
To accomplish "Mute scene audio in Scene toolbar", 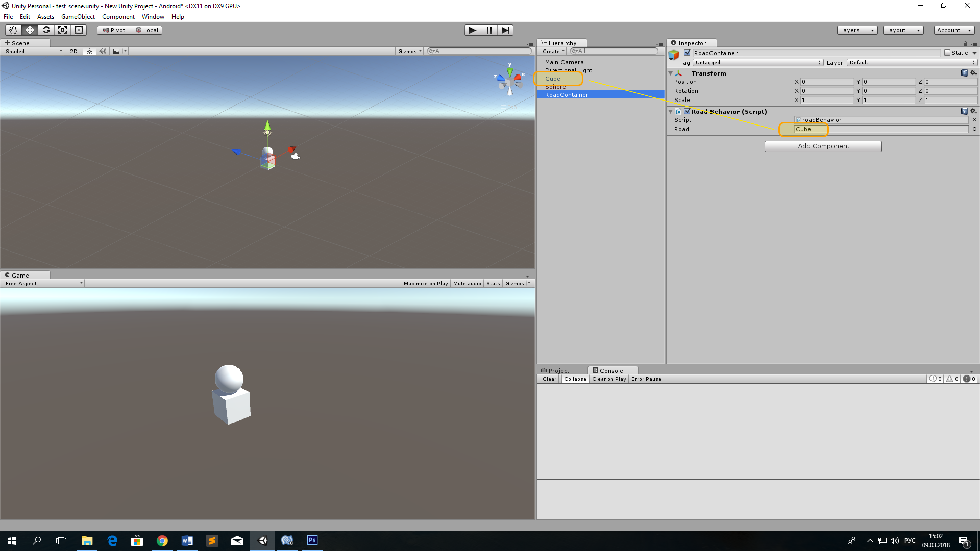I will click(x=103, y=51).
